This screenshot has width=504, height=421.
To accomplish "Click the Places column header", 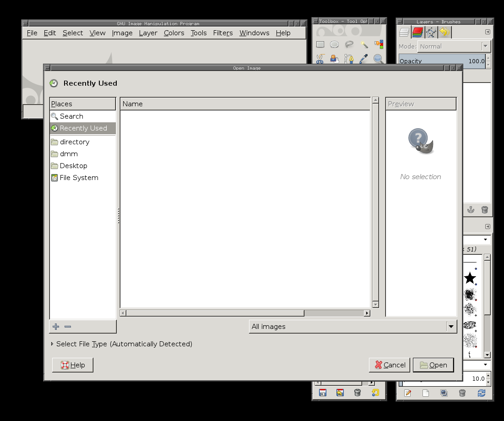I will point(82,104).
